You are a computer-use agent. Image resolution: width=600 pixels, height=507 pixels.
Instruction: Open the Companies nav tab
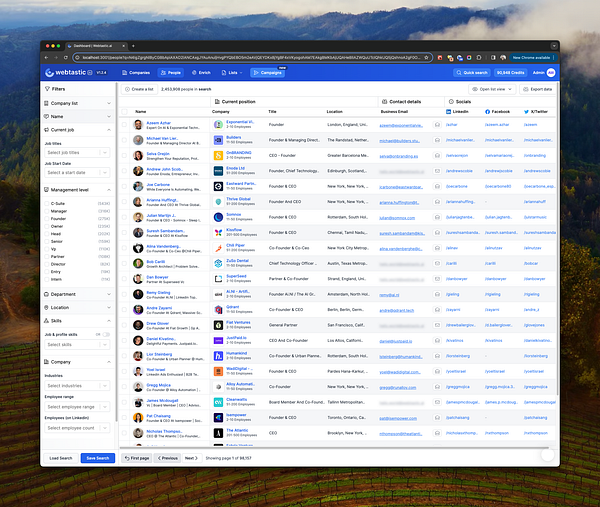(136, 73)
